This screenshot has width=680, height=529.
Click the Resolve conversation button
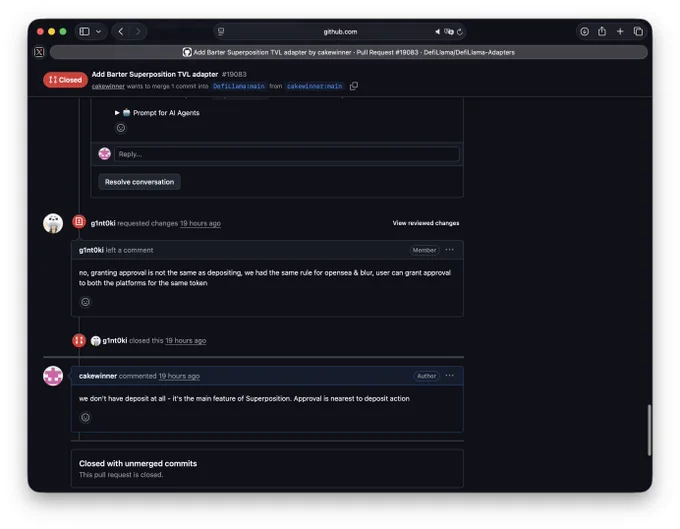click(x=139, y=182)
